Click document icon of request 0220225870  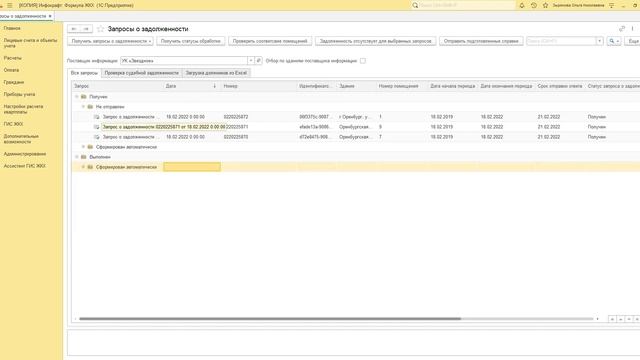coord(97,137)
